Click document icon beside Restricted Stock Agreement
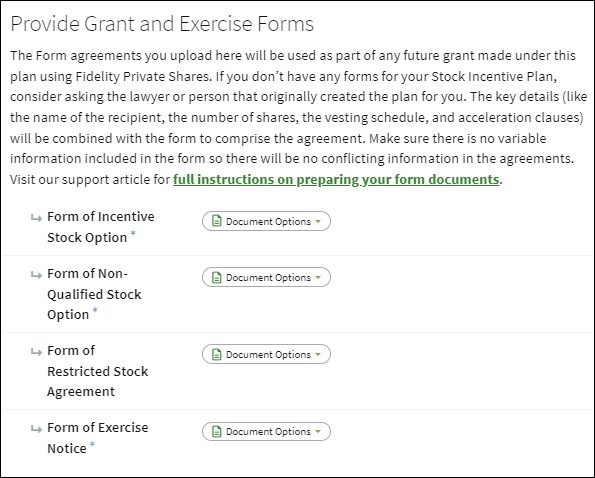This screenshot has height=478, width=595. pyautogui.click(x=216, y=354)
